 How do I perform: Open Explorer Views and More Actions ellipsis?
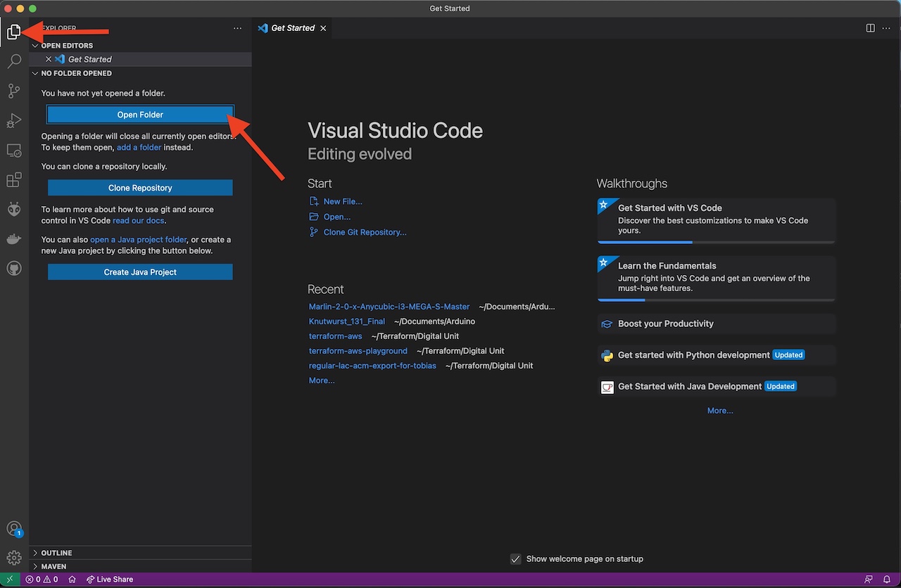pos(237,28)
